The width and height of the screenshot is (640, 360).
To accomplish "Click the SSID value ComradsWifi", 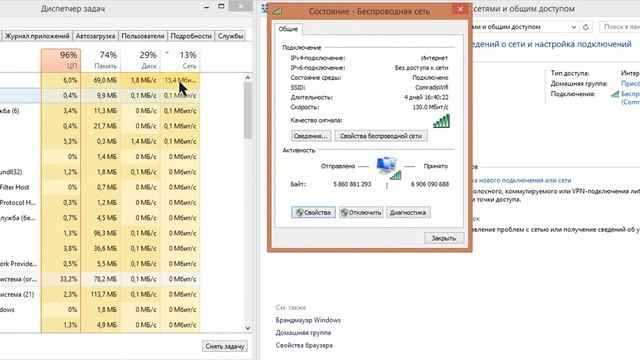I will coord(431,87).
